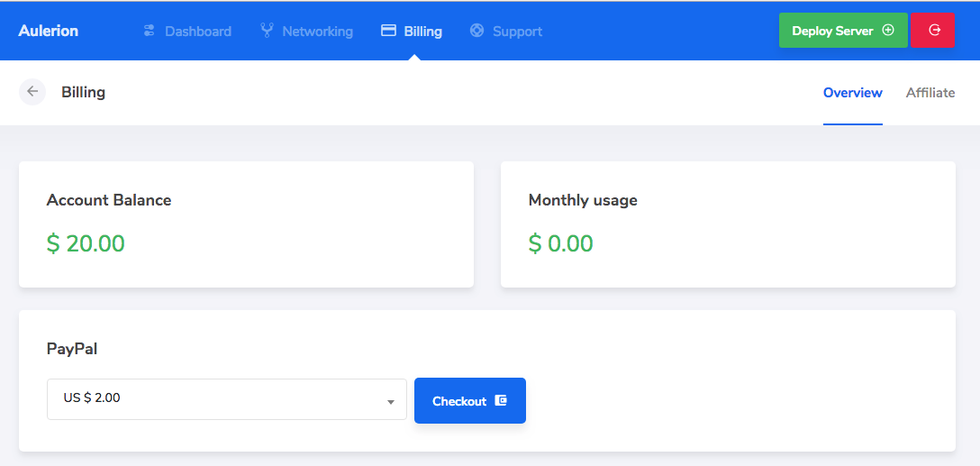Open the PayPal amount dropdown showing US $ 2.00

226,399
